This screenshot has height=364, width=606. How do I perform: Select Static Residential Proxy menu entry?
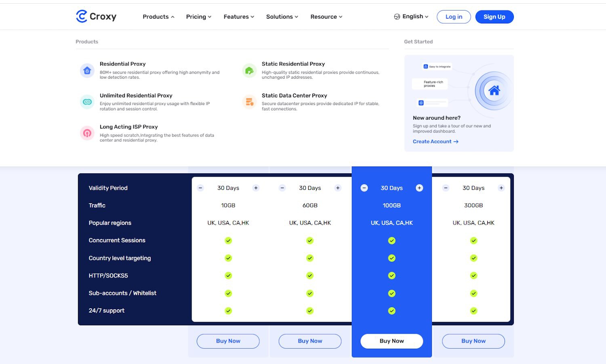tap(320, 70)
